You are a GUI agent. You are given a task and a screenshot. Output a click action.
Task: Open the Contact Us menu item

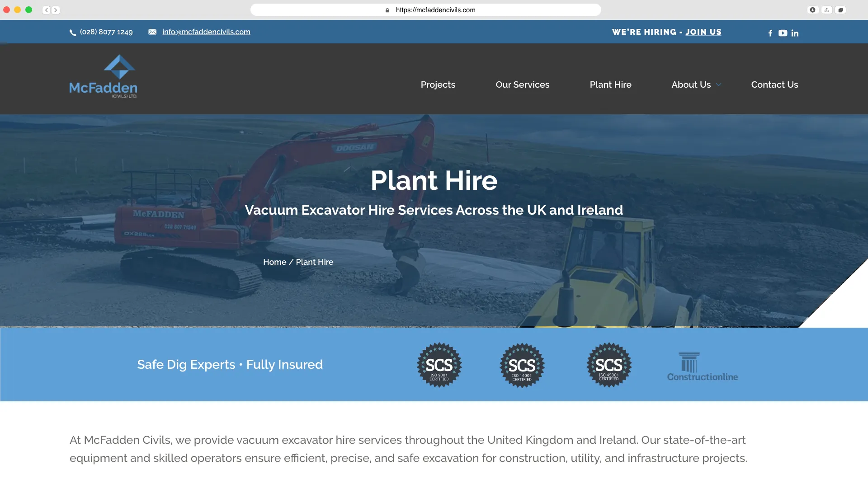[774, 85]
